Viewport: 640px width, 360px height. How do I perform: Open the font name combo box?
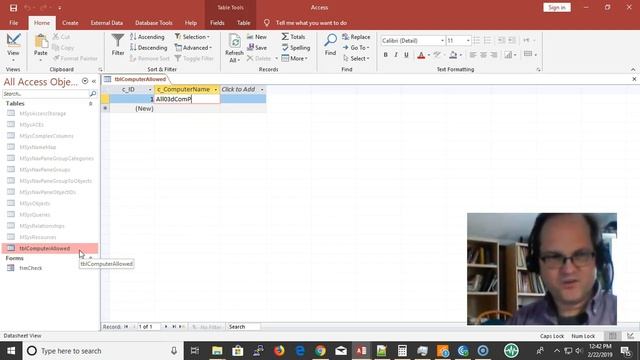point(413,40)
